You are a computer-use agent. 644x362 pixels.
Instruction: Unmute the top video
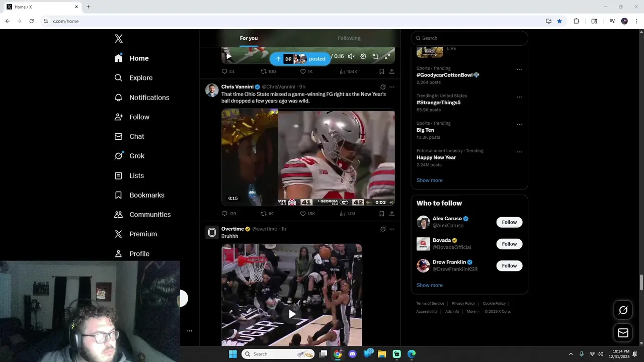click(351, 56)
